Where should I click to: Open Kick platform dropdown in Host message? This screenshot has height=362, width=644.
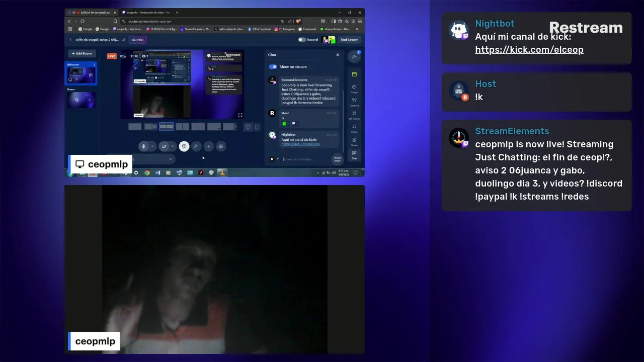coord(286,124)
